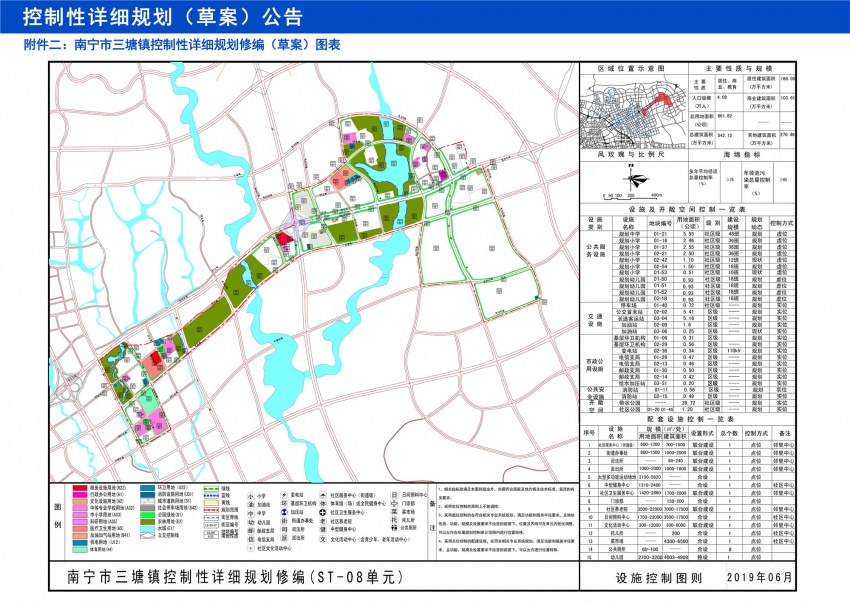Click the 日间照料中心 legend symbol
Image resolution: width=850 pixels, height=601 pixels.
394,495
